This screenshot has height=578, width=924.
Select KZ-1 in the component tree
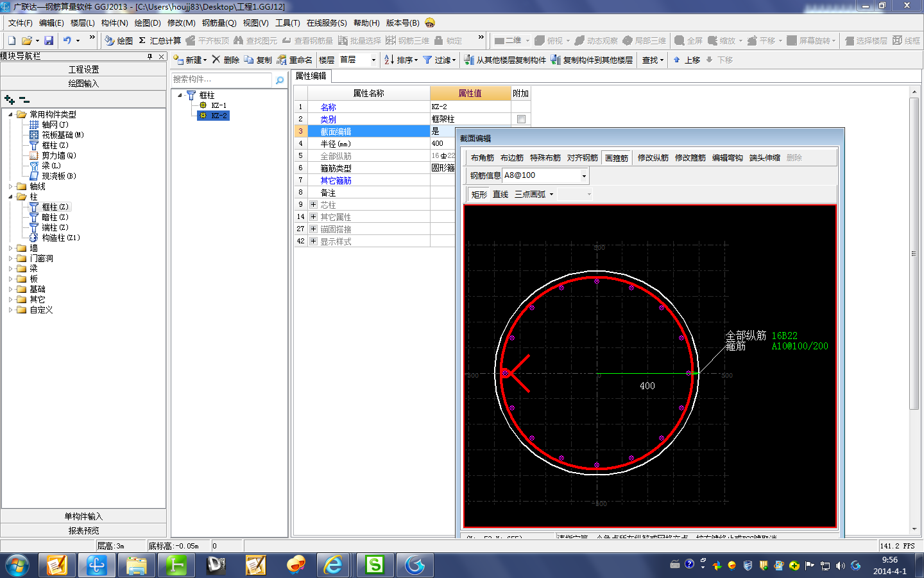tap(219, 105)
